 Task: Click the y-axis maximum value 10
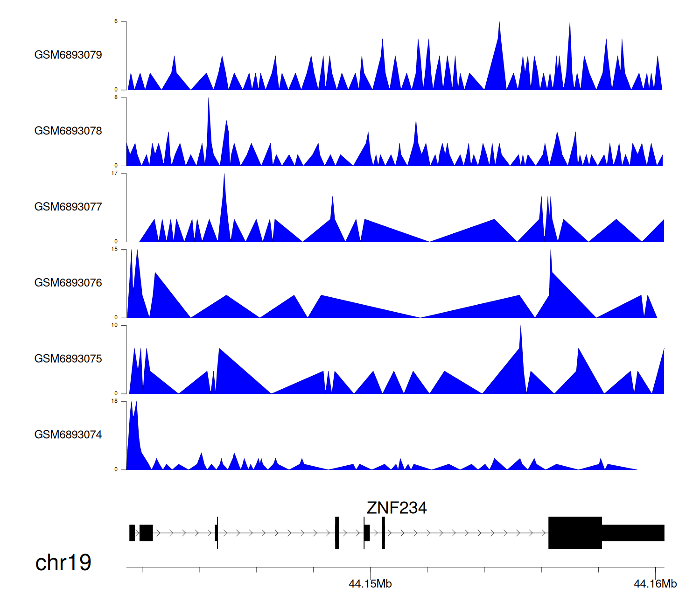(x=115, y=325)
